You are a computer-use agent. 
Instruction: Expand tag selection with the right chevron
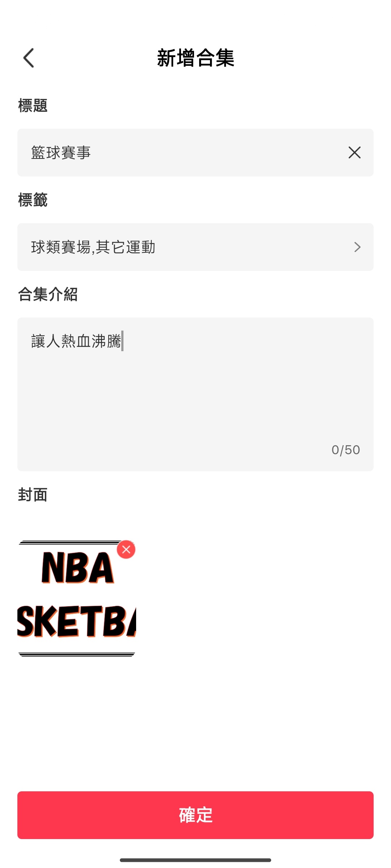(357, 247)
